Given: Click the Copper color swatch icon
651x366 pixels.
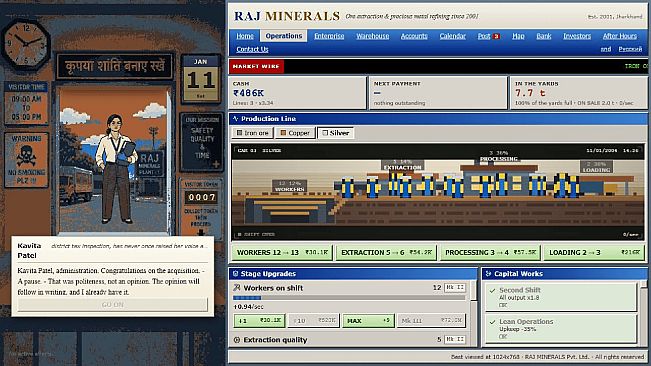Looking at the screenshot, I should coord(283,133).
